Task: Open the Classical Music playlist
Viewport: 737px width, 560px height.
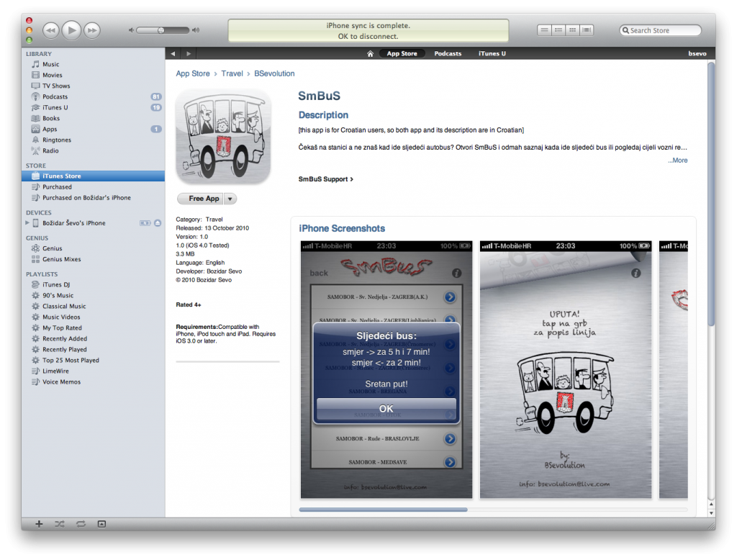Action: 93,307
